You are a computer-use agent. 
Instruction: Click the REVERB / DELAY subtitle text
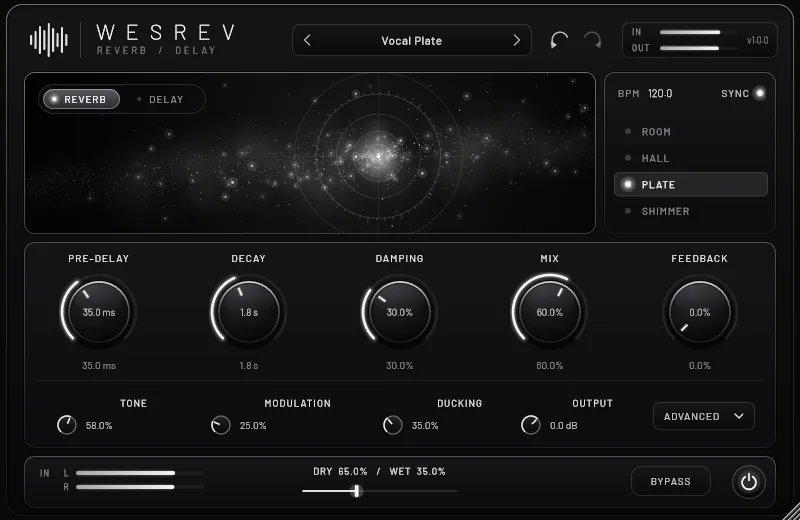click(156, 50)
